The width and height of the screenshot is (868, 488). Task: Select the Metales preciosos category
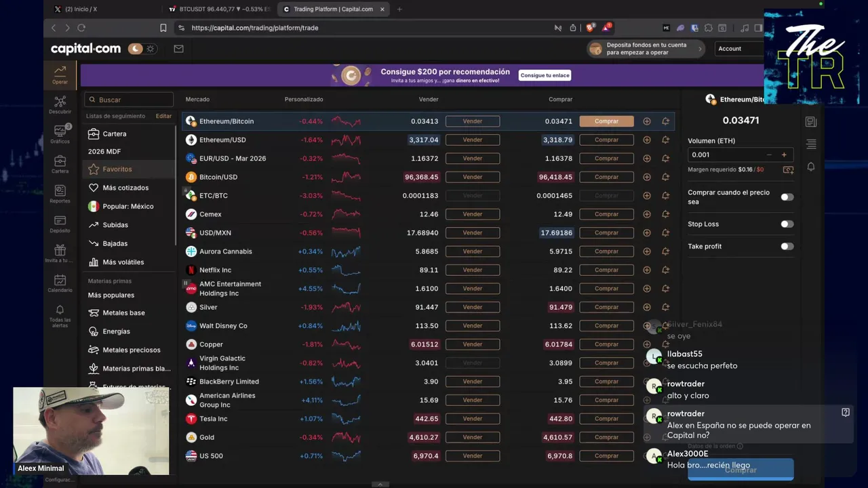[129, 350]
